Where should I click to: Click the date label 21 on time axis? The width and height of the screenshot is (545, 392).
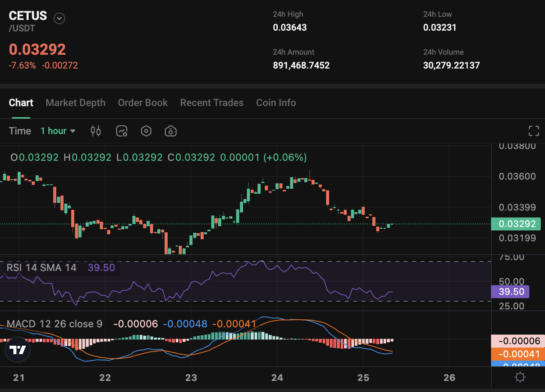coord(19,378)
